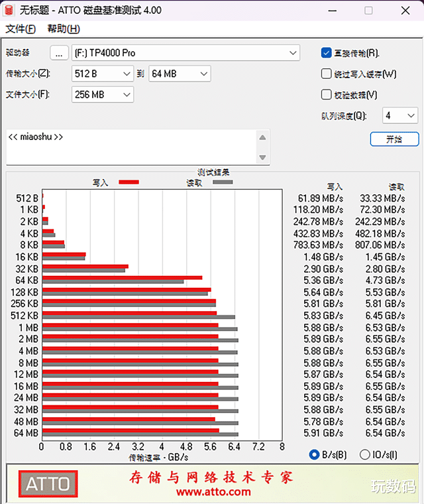The height and width of the screenshot is (504, 424).
Task: Click the browse drive '...' button
Action: click(x=59, y=53)
